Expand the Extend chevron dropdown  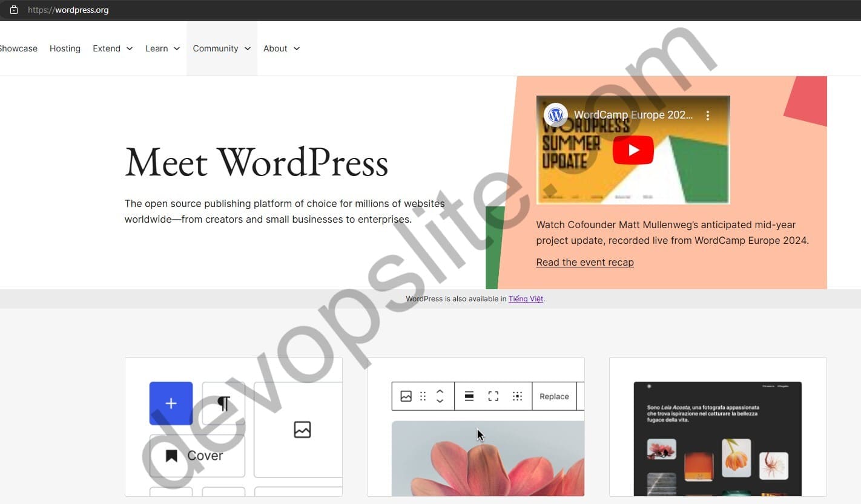point(130,48)
